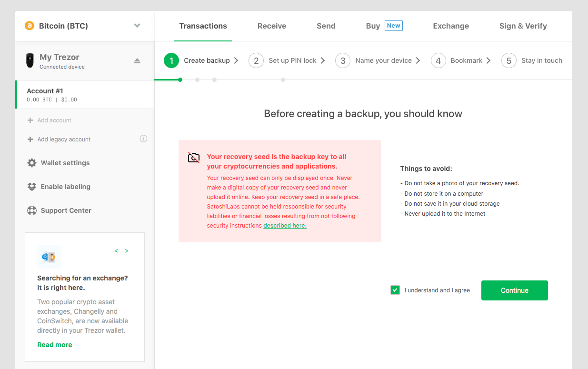Click the first progress dot under Create backup
This screenshot has height=369, width=588.
point(180,80)
